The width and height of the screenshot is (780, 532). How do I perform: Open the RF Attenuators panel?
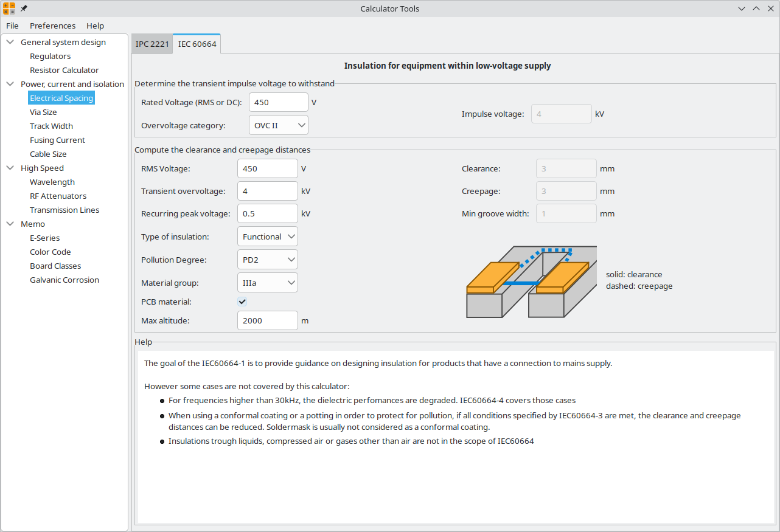point(58,196)
